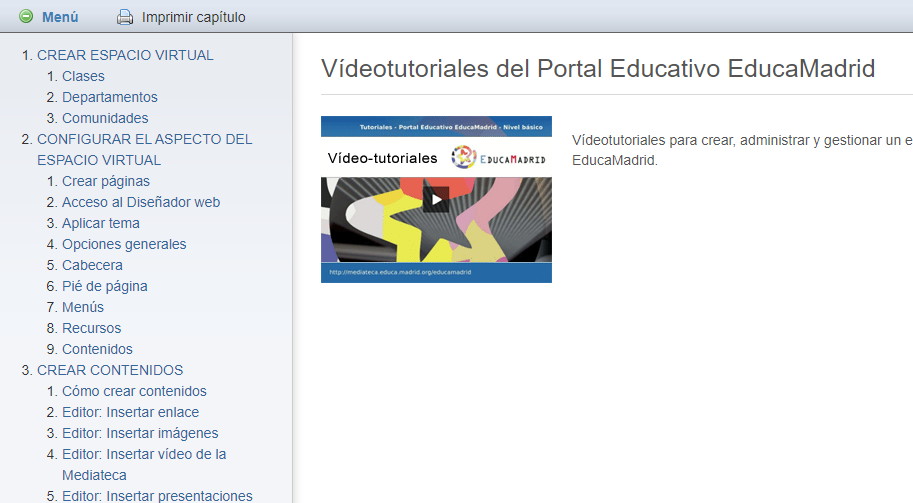Click the Imprimir capítulo link

pos(193,17)
